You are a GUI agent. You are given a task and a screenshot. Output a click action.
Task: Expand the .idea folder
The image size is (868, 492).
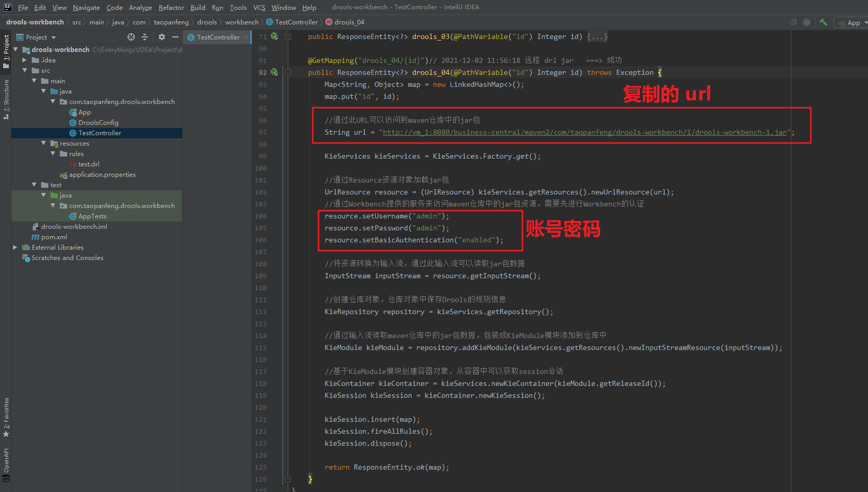pos(24,60)
